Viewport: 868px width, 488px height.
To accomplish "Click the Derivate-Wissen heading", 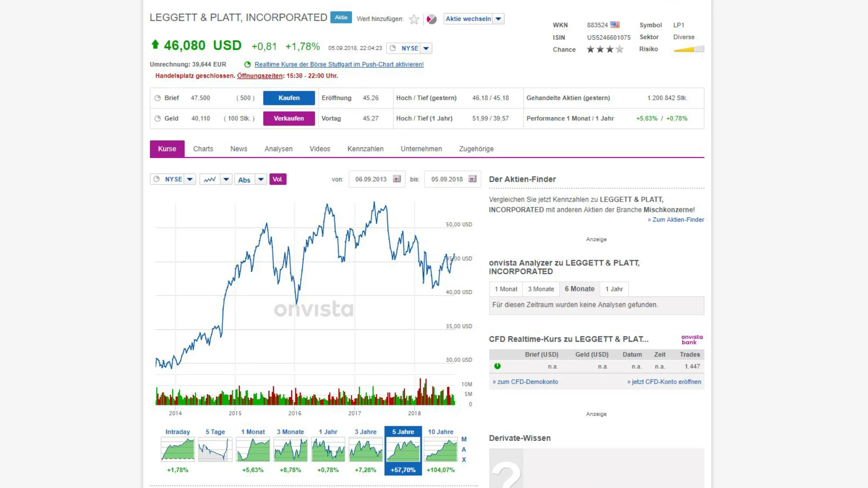I will (519, 438).
